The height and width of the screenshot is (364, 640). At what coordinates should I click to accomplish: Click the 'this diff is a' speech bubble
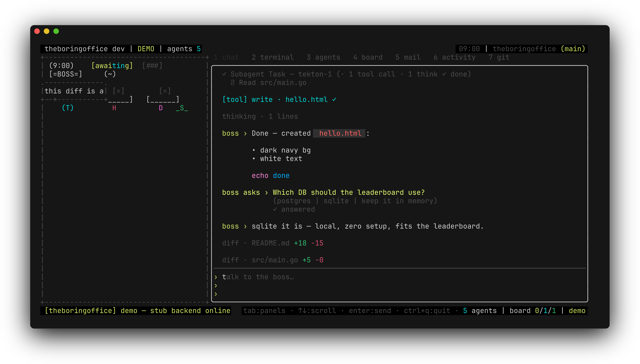(x=74, y=91)
